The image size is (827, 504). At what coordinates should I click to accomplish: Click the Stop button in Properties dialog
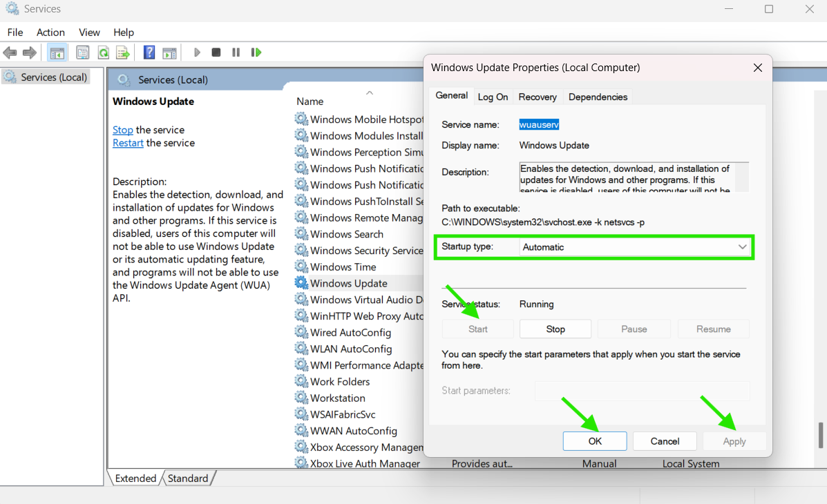click(x=555, y=329)
